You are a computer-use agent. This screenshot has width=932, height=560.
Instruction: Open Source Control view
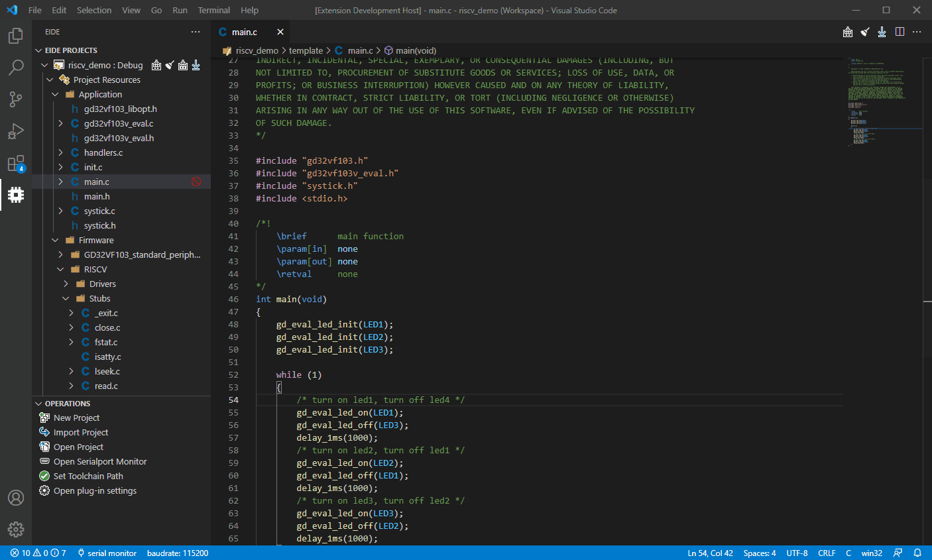(16, 99)
